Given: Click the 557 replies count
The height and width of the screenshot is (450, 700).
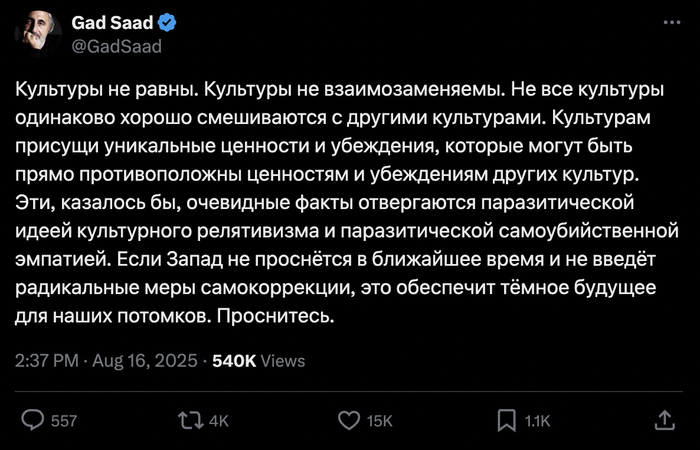Looking at the screenshot, I should point(63,421).
